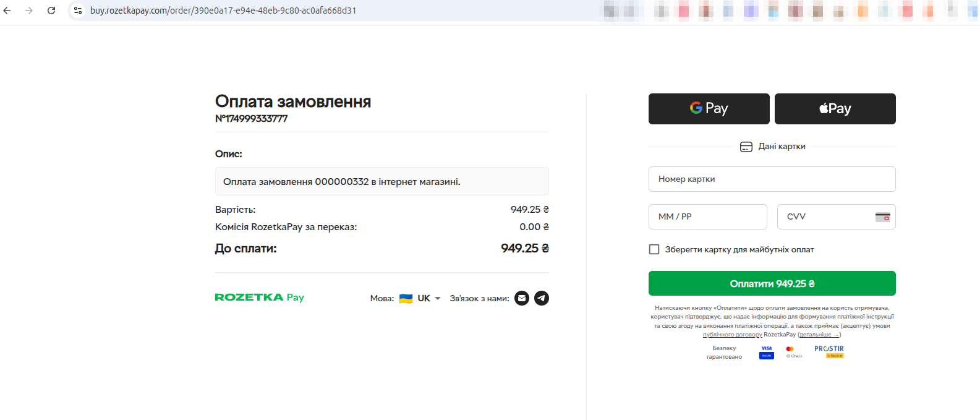980x420 pixels.
Task: Reload the page with the refresh icon
Action: [x=51, y=11]
